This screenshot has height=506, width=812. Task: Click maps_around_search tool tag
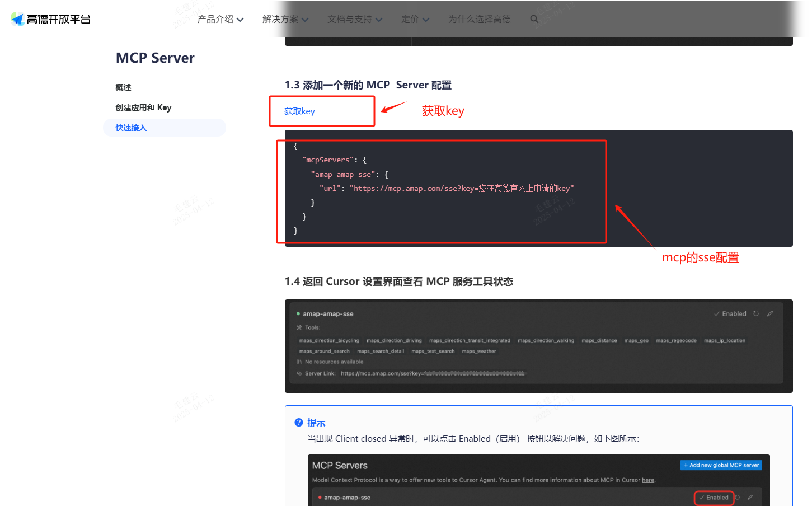324,352
